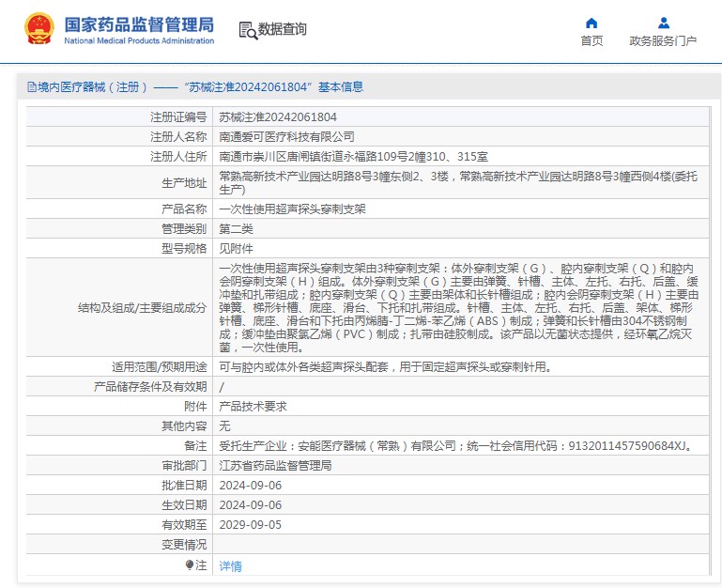Click the 审批部门 row label
This screenshot has height=588, width=722.
pos(184,466)
